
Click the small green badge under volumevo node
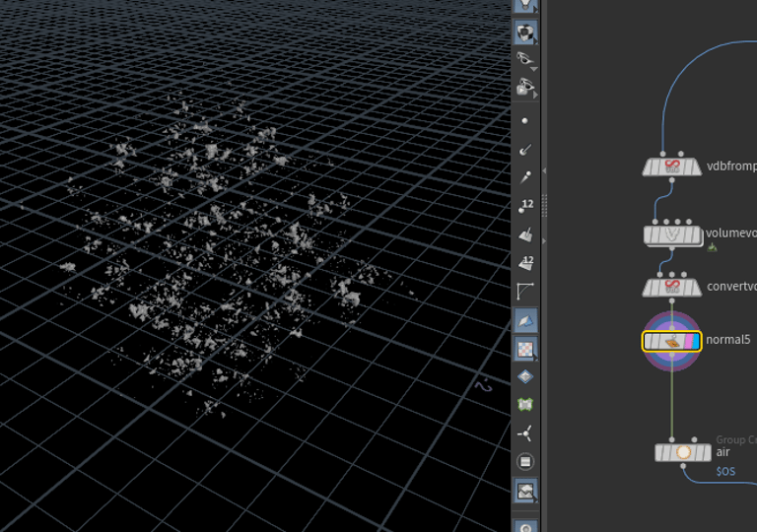pyautogui.click(x=712, y=247)
